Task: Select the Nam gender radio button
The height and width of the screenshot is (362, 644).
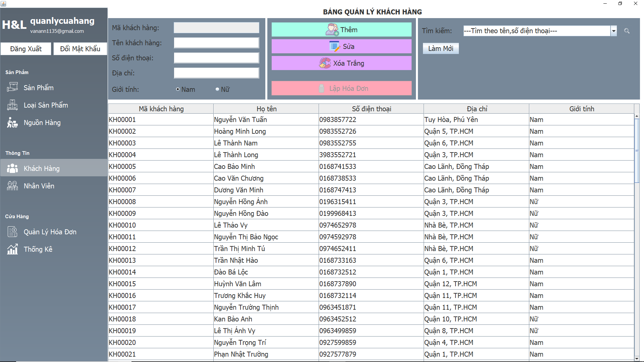Action: (x=177, y=89)
